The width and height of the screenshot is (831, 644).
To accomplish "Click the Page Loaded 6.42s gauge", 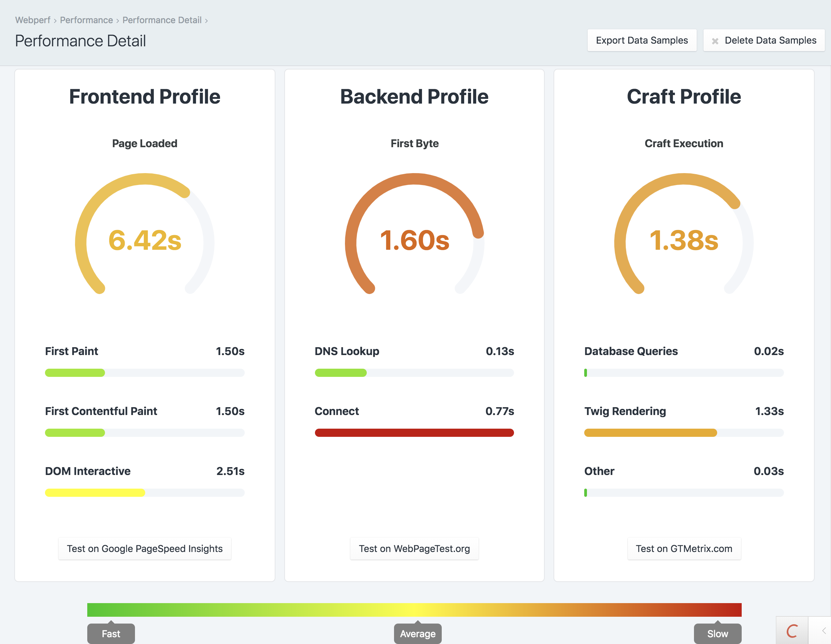I will (145, 240).
